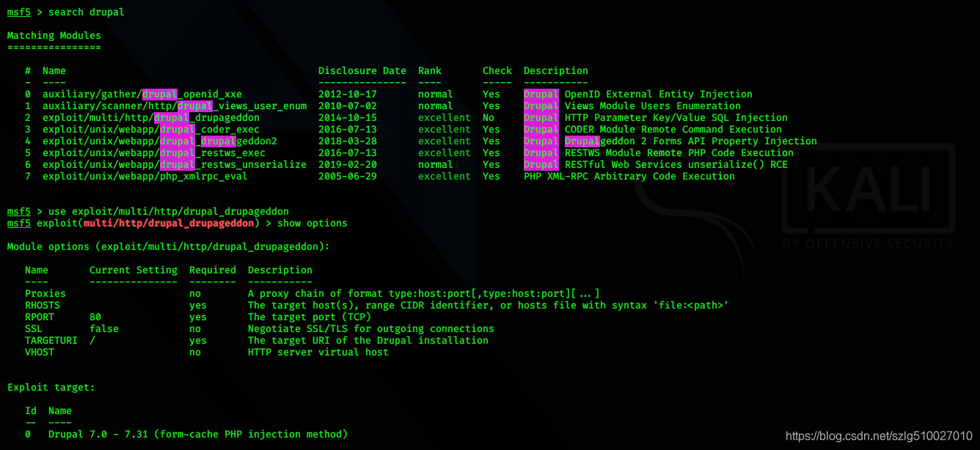Click the 'Module options' heading line
The height and width of the screenshot is (450, 980).
[169, 247]
